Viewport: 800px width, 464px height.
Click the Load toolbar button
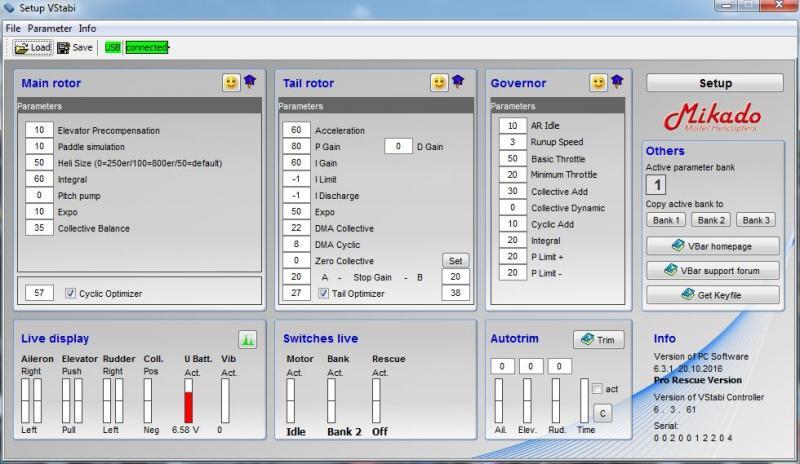coord(33,47)
